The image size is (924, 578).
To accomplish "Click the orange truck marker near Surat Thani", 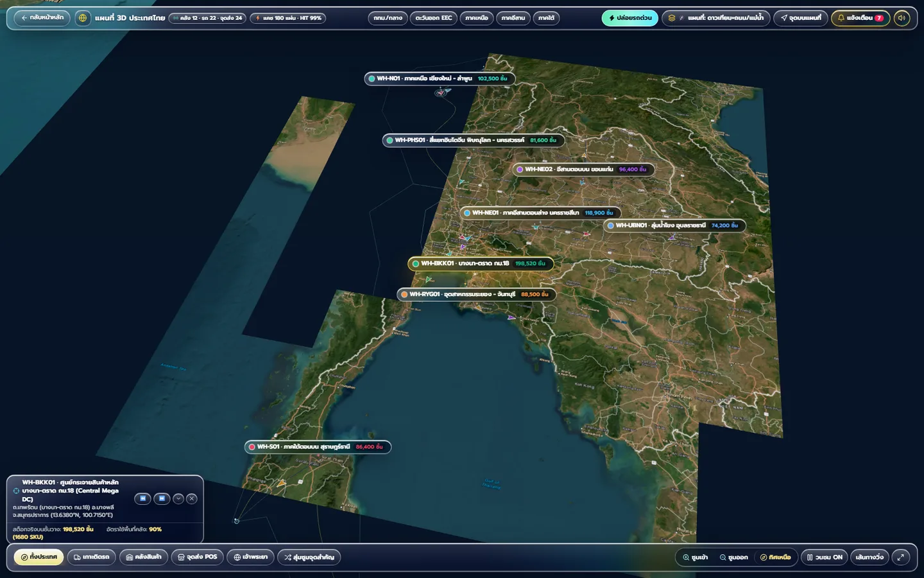I will [x=281, y=483].
